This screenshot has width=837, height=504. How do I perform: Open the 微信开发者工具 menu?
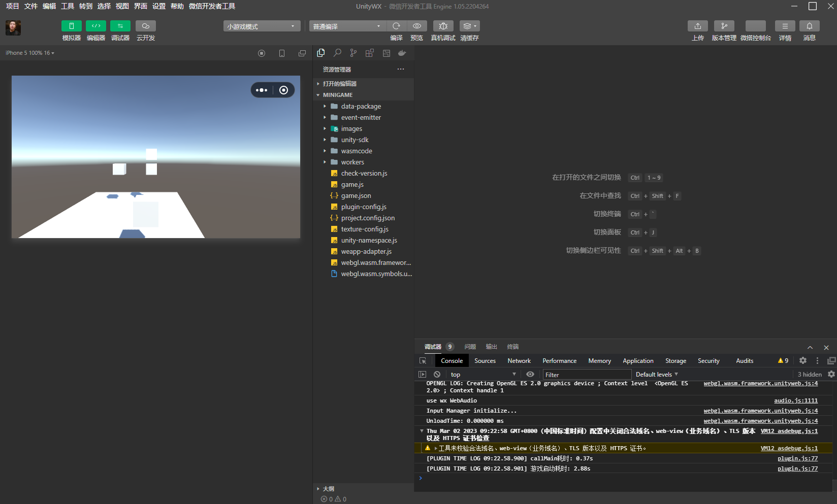point(212,6)
